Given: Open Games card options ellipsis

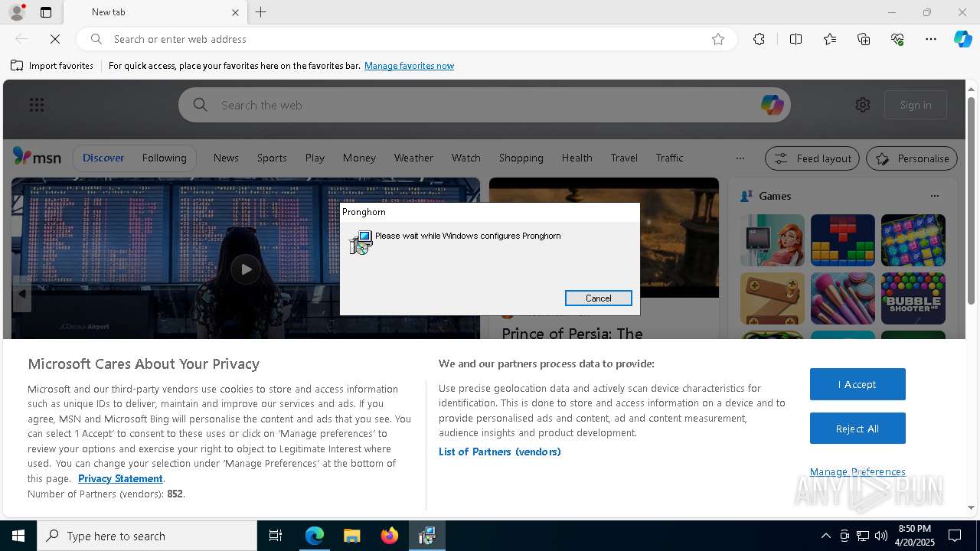Looking at the screenshot, I should (x=934, y=196).
